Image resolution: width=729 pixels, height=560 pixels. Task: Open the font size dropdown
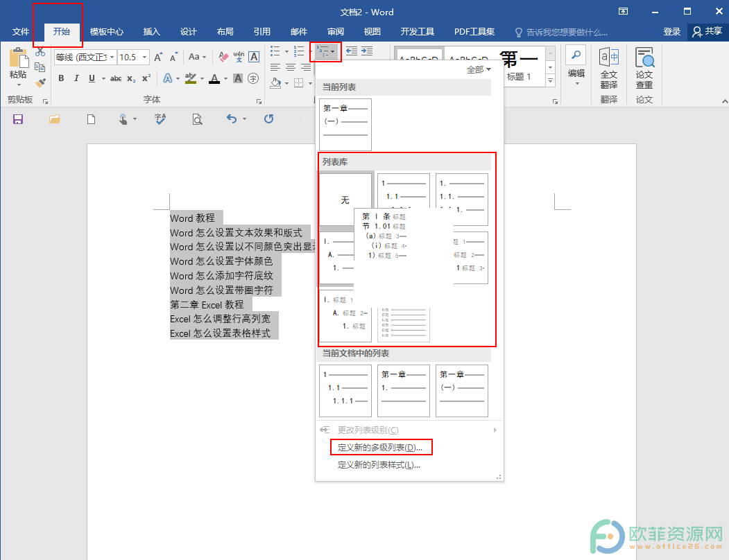144,57
